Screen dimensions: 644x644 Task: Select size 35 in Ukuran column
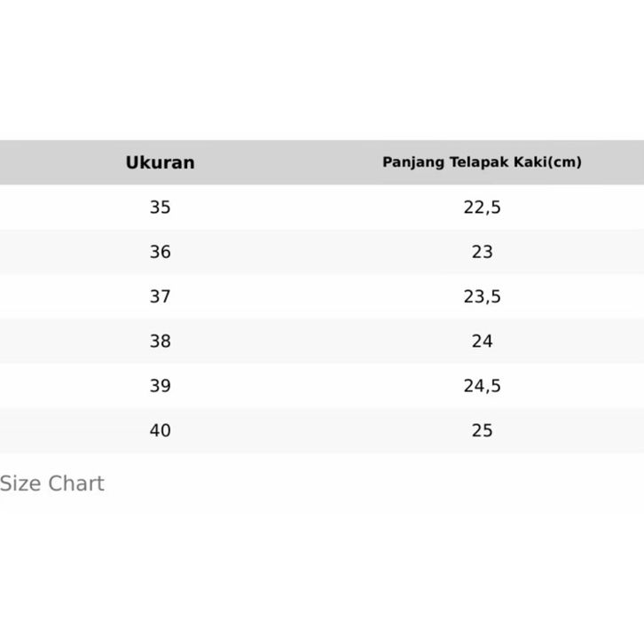(x=160, y=208)
